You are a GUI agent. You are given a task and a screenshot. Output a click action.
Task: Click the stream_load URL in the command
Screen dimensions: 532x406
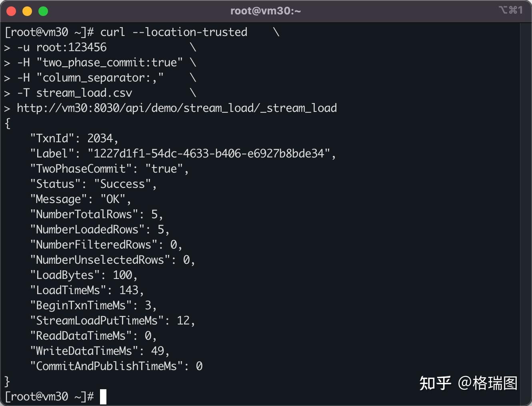point(177,108)
